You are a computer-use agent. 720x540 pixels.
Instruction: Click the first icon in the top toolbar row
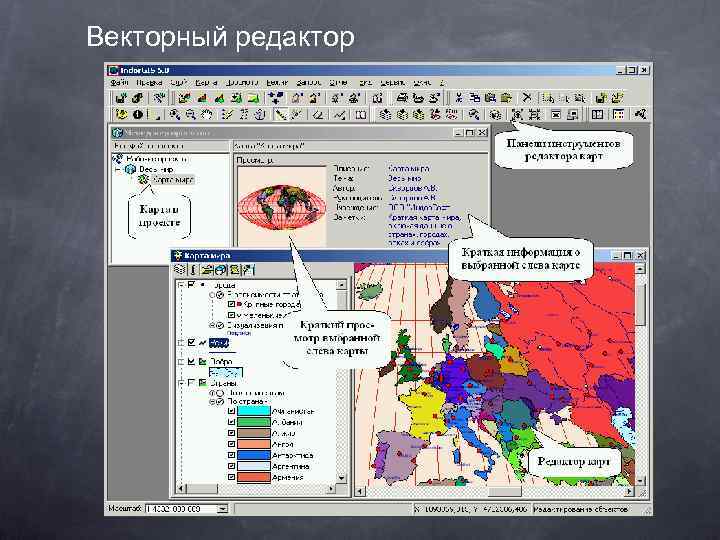[121, 97]
